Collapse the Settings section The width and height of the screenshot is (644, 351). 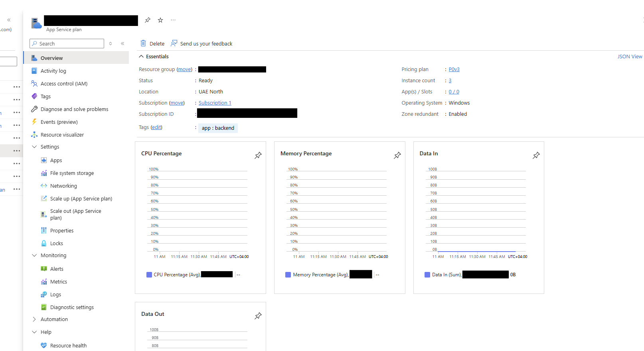(34, 147)
